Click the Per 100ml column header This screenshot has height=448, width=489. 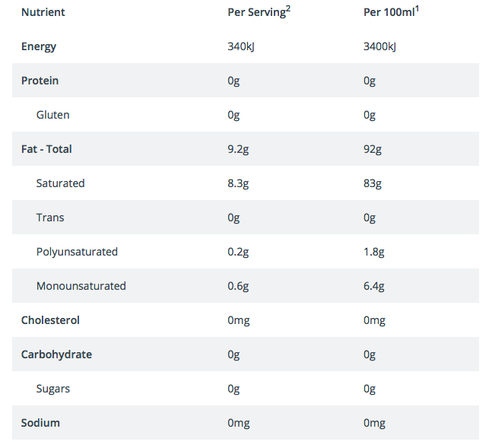tap(392, 13)
